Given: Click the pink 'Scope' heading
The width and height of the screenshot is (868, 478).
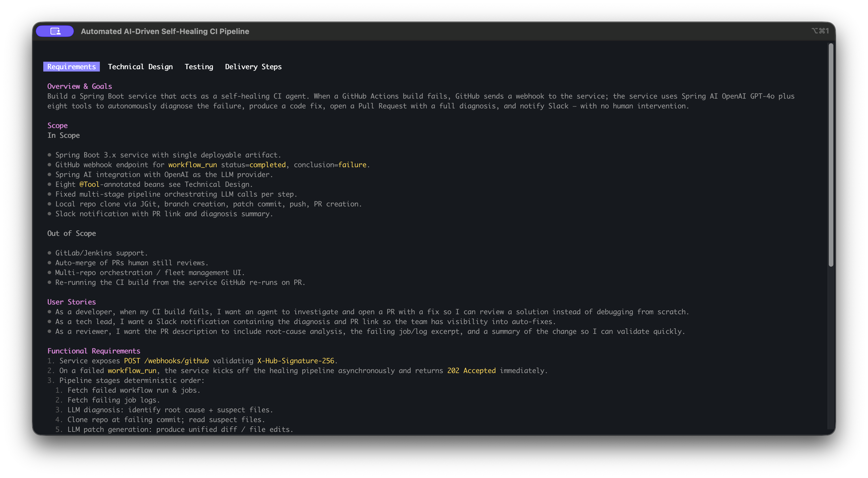Looking at the screenshot, I should tap(57, 126).
